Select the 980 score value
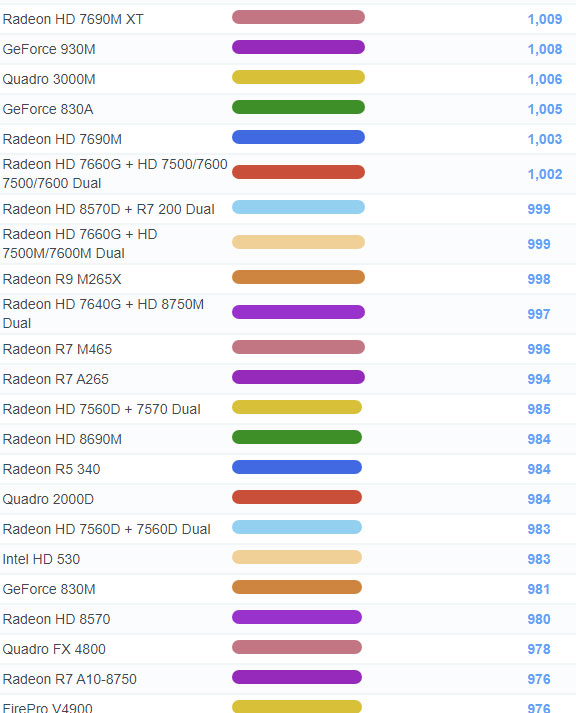The height and width of the screenshot is (713, 576). [x=539, y=619]
